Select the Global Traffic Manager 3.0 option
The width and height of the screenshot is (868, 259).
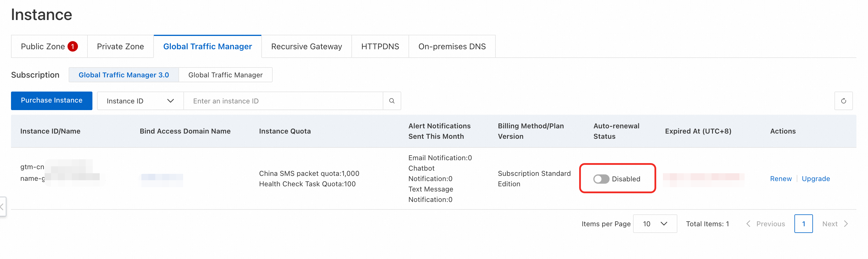tap(124, 75)
